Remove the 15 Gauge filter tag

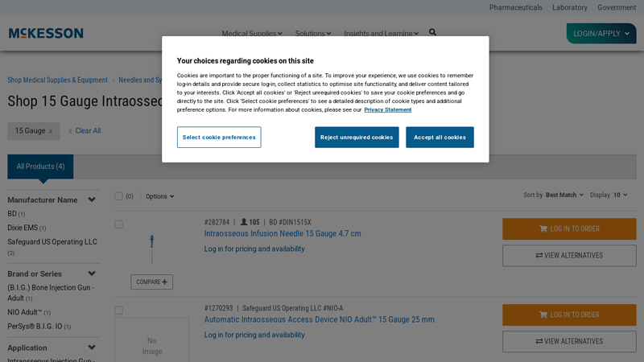point(51,131)
